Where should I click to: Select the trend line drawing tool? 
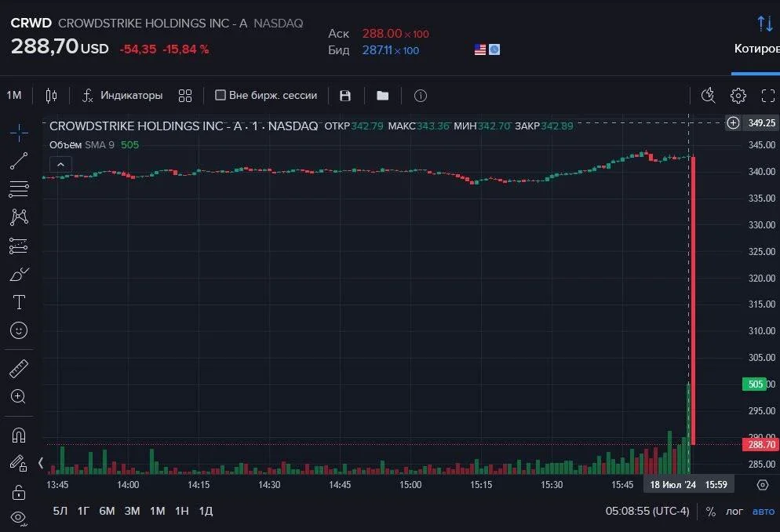tap(19, 161)
